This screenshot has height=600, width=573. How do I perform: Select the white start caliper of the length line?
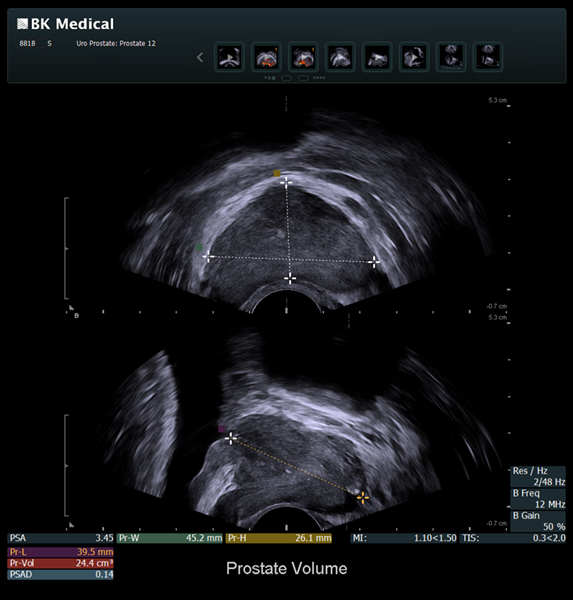[x=230, y=438]
